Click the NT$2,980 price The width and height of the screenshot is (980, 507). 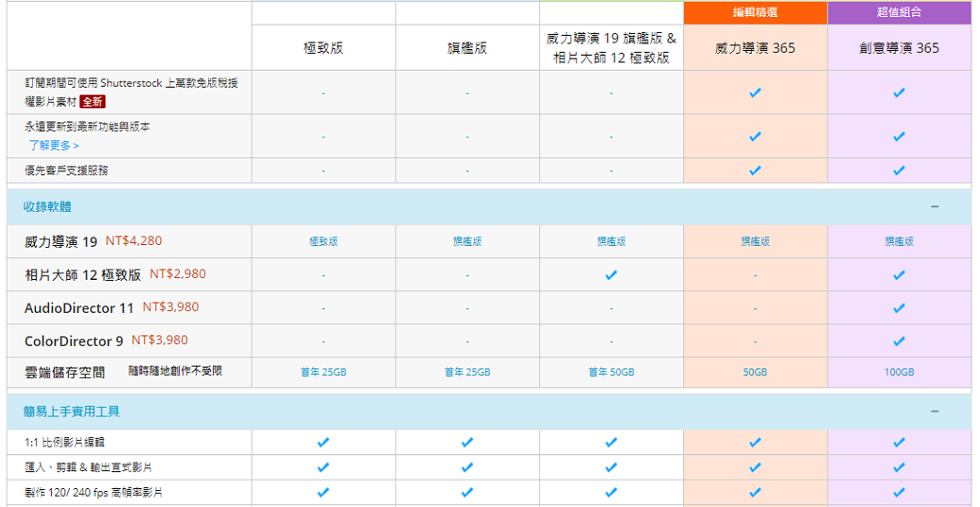tap(178, 273)
